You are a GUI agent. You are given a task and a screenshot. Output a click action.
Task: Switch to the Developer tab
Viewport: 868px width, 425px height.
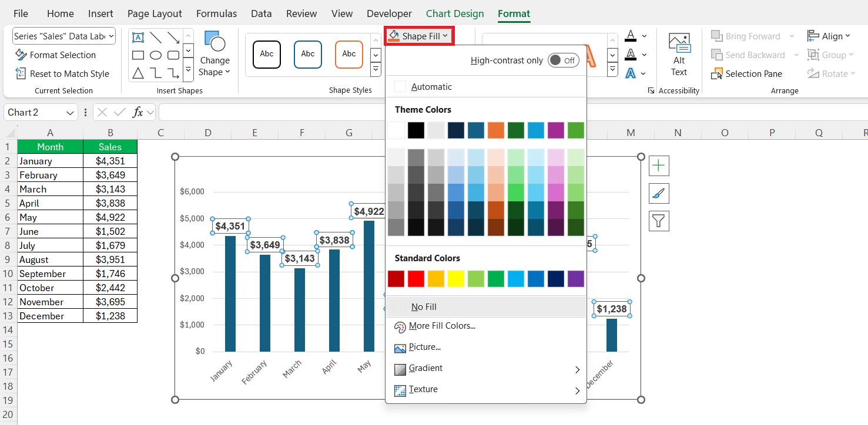click(x=389, y=14)
